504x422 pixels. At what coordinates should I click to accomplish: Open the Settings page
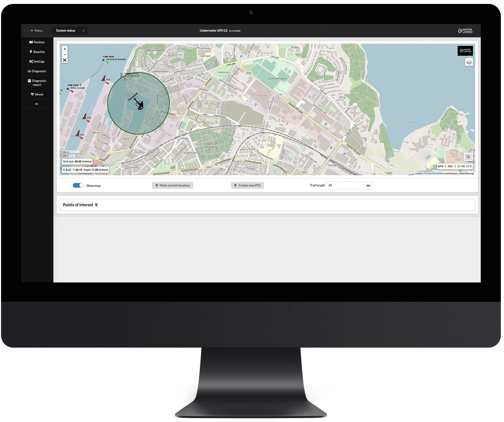pyautogui.click(x=37, y=61)
